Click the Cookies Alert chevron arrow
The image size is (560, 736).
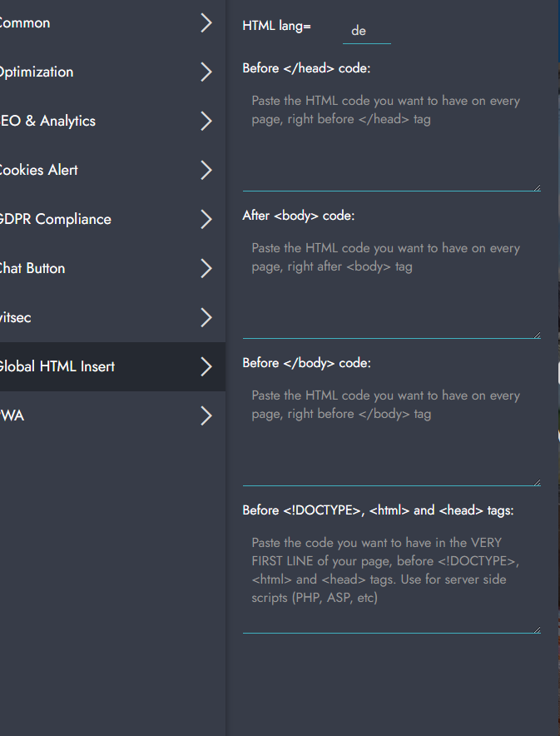pyautogui.click(x=206, y=171)
